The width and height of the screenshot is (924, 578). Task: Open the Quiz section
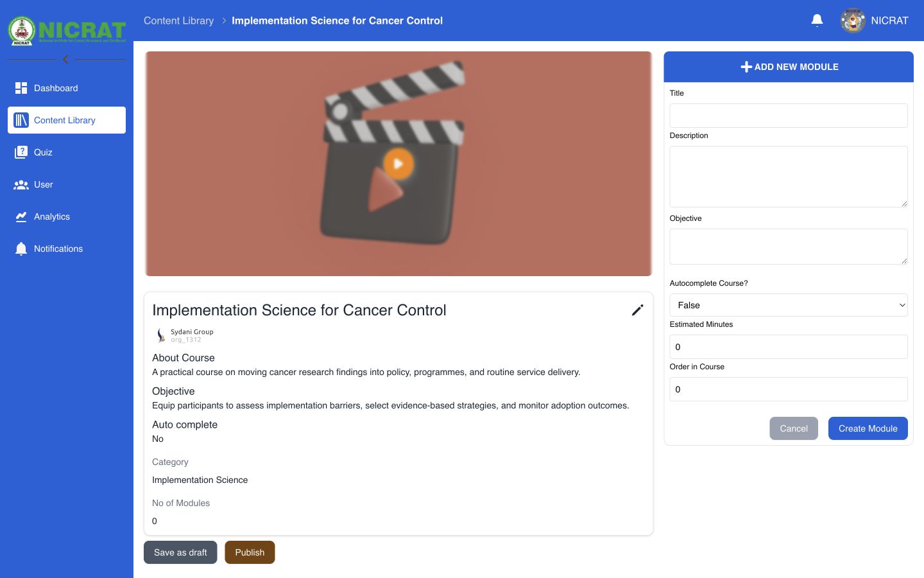67,152
